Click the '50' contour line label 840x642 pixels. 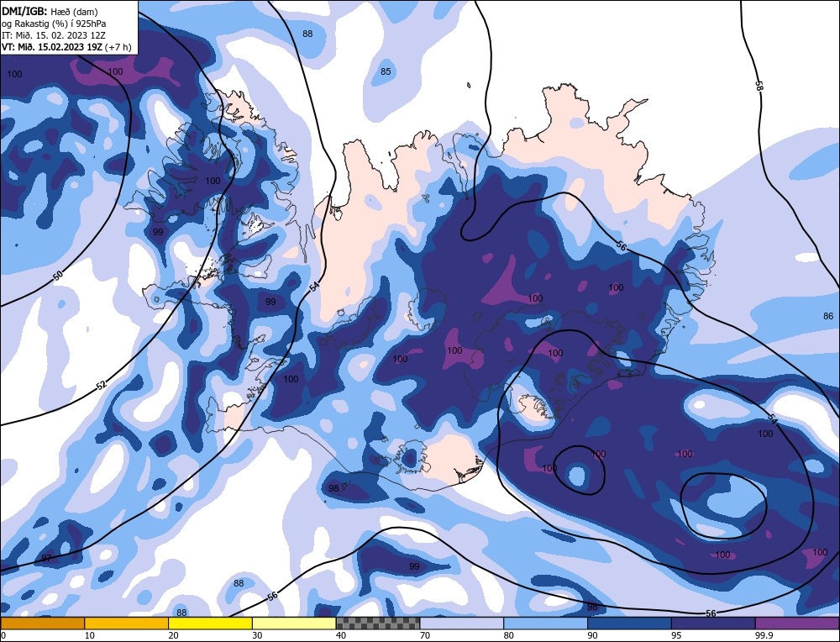pyautogui.click(x=58, y=276)
